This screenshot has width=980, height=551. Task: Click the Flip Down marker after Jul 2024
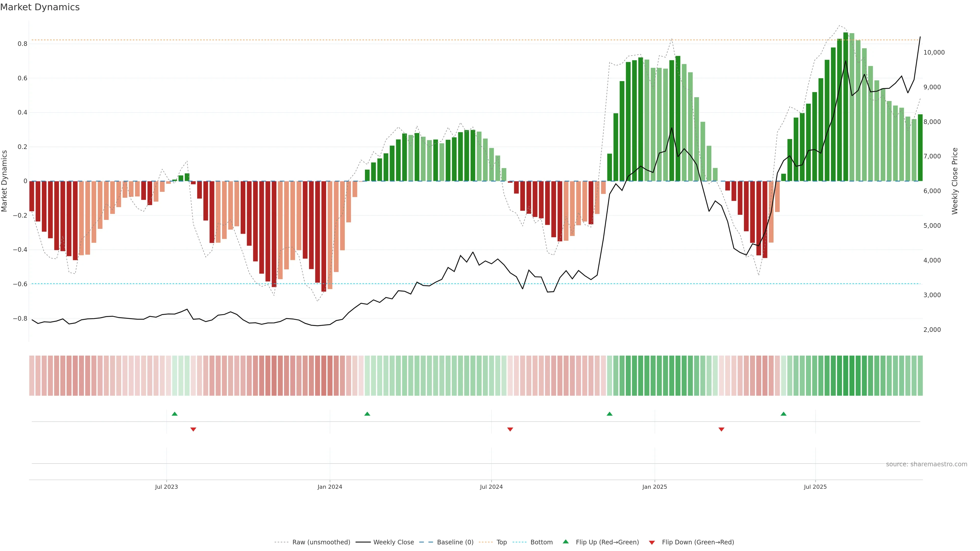[x=510, y=429]
